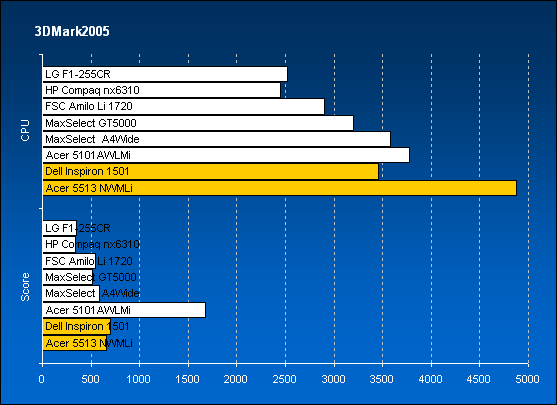This screenshot has width=557, height=405.
Task: Click the HP Compaq nx6310 CPU bar
Action: (161, 90)
